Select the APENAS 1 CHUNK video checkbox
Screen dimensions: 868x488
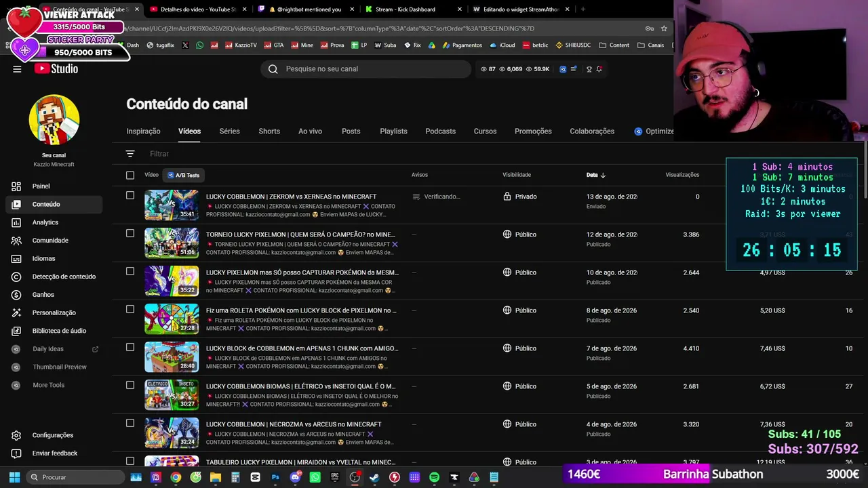pyautogui.click(x=130, y=347)
